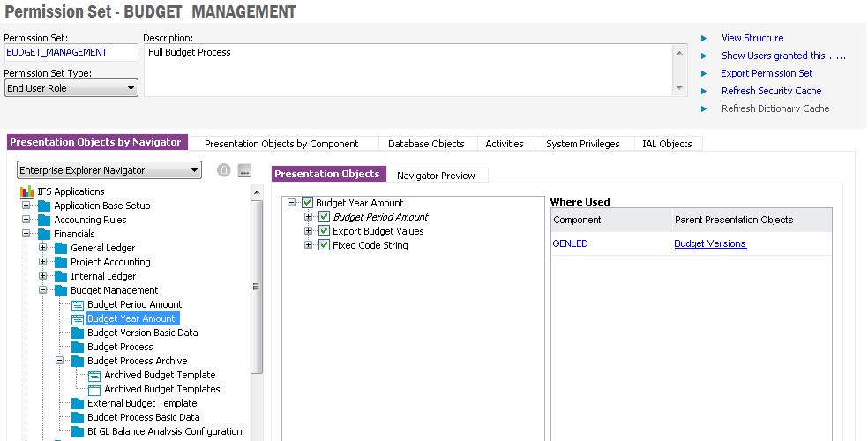The width and height of the screenshot is (868, 441).
Task: Click the IFS Applications root icon
Action: [26, 192]
